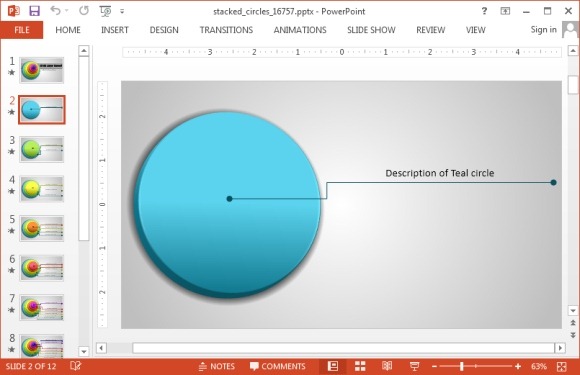
Task: Start Slide Show from status bar
Action: (414, 366)
